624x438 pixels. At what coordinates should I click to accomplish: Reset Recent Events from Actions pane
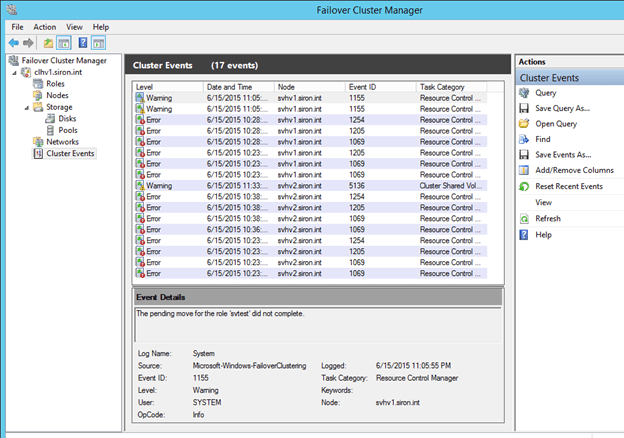pos(569,187)
